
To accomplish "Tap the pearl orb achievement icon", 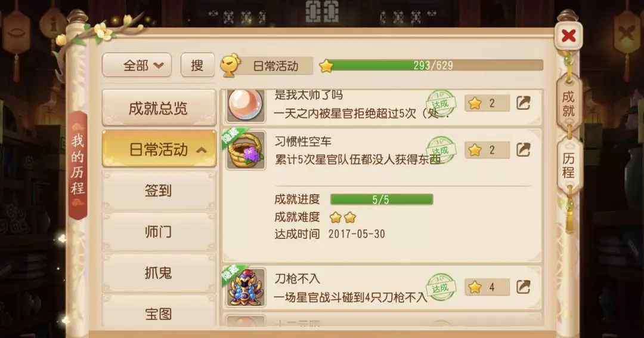I will click(246, 106).
